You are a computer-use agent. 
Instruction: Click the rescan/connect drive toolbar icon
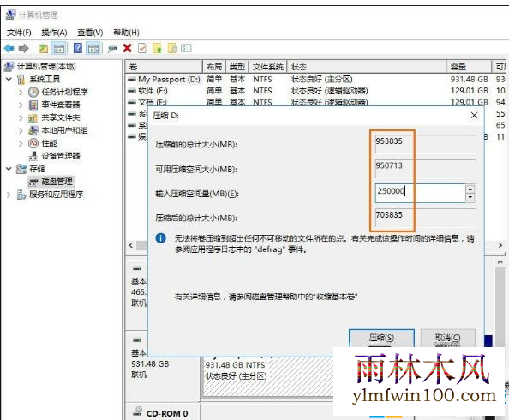click(112, 49)
